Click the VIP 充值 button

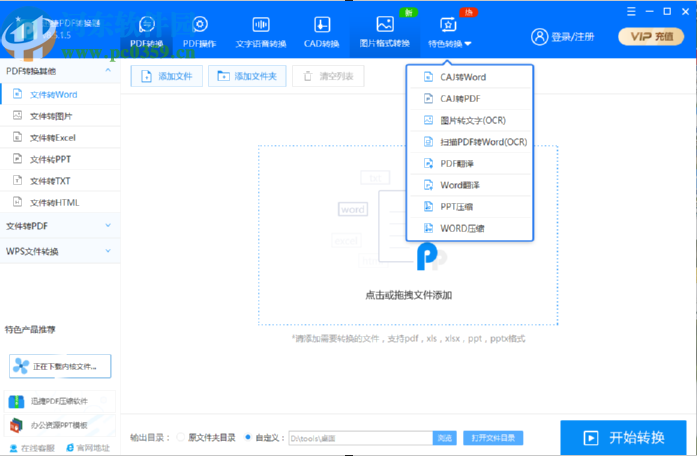[x=651, y=36]
